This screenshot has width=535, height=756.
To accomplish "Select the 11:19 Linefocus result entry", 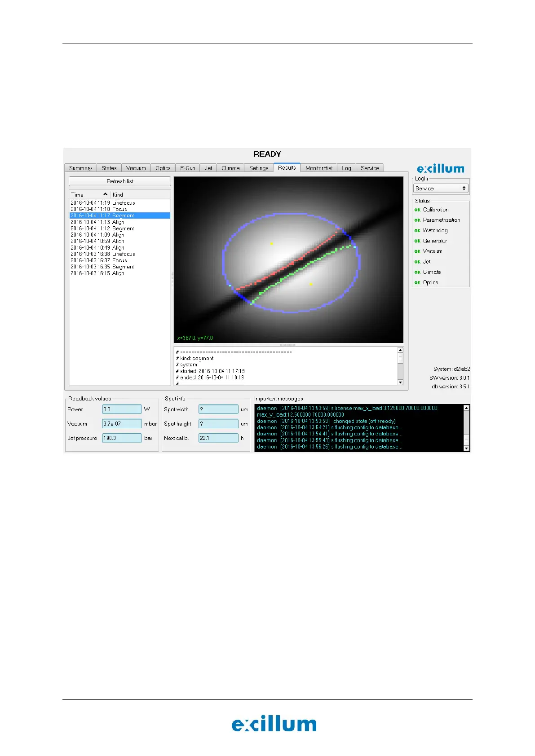I will [119, 203].
